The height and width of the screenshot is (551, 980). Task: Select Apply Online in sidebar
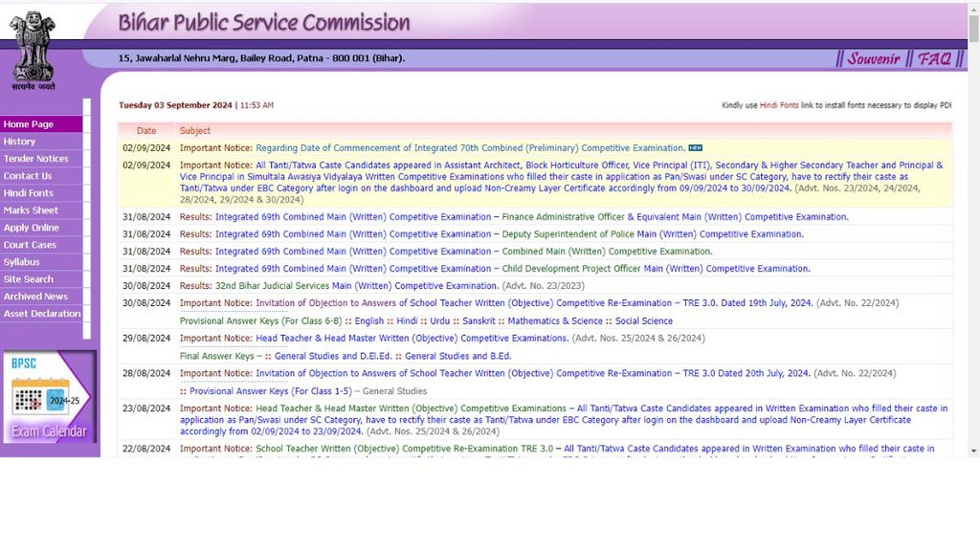click(x=41, y=228)
